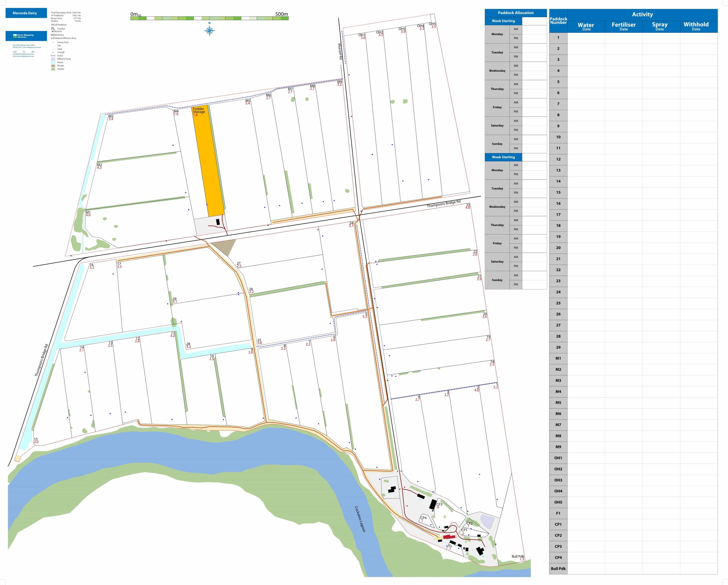Click the Effluent Pond legend swatch

pos(53,59)
